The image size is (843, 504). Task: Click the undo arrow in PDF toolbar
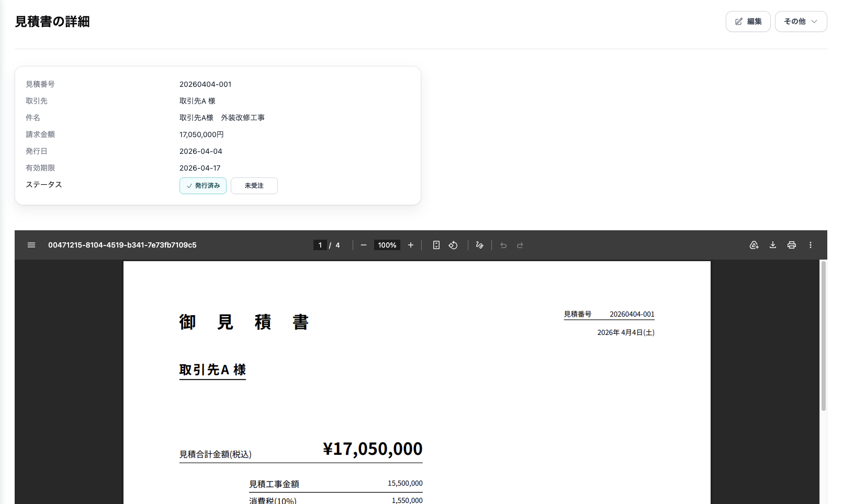(x=503, y=245)
